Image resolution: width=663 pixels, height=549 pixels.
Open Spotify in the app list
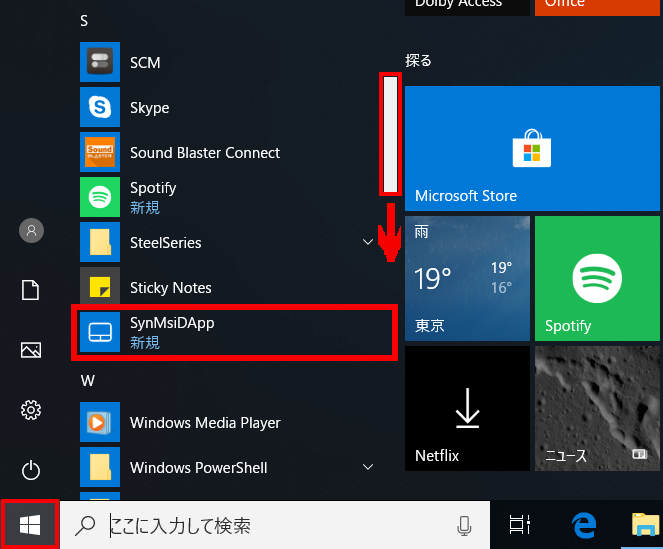click(228, 197)
